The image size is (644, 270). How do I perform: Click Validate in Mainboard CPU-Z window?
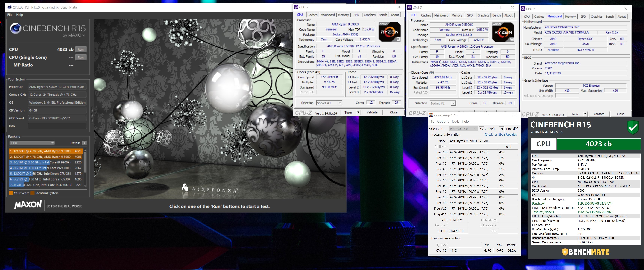click(599, 114)
